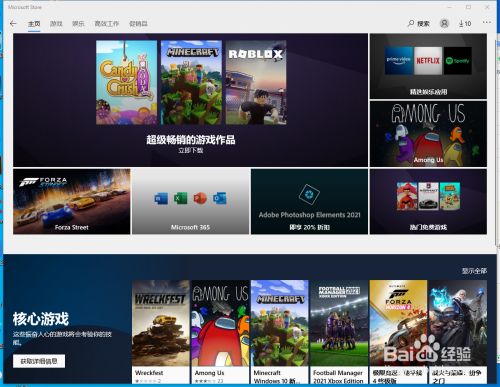The image size is (500, 387).
Task: Open the Forza Street tile
Action: coord(72,201)
